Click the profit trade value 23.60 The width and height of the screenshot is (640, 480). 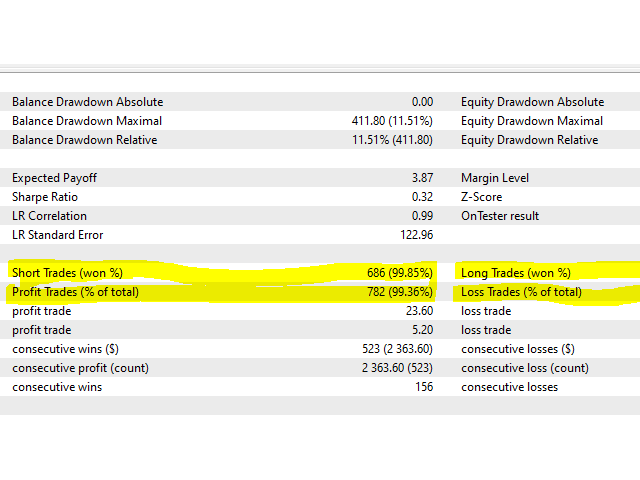[418, 311]
